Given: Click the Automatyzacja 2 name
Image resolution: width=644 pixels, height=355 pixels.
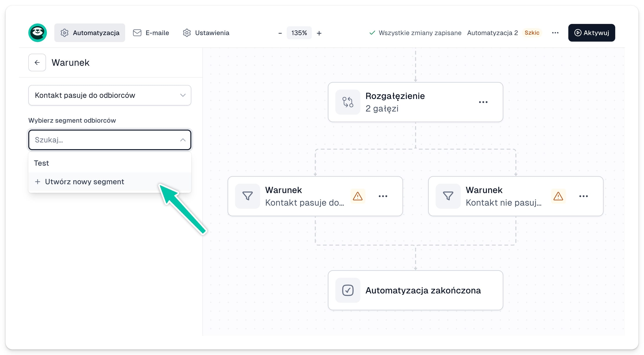Looking at the screenshot, I should pos(492,33).
